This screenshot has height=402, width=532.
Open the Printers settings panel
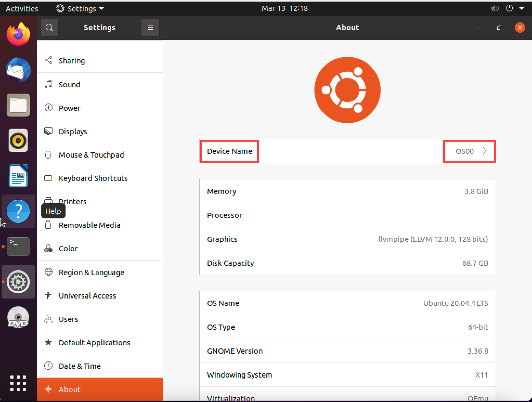(100, 202)
